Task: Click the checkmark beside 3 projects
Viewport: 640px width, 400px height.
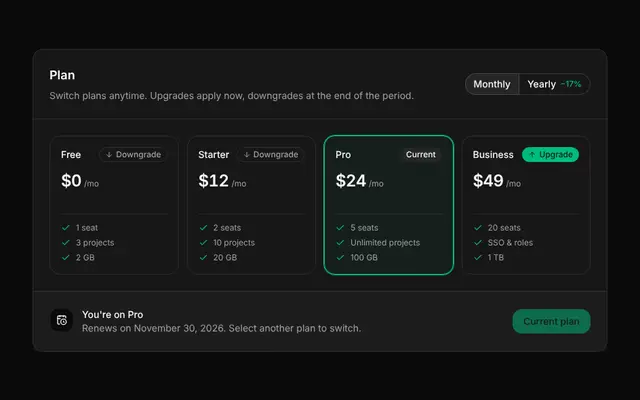Action: (66, 242)
